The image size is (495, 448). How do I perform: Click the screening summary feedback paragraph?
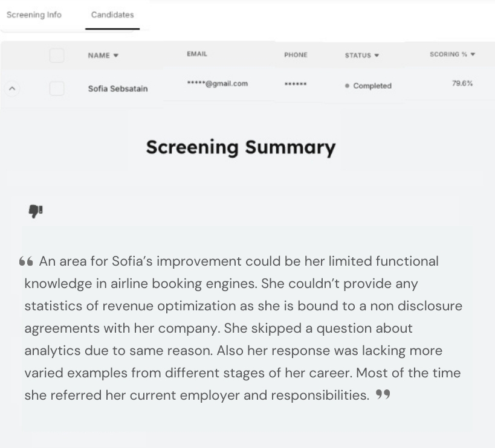pyautogui.click(x=243, y=328)
